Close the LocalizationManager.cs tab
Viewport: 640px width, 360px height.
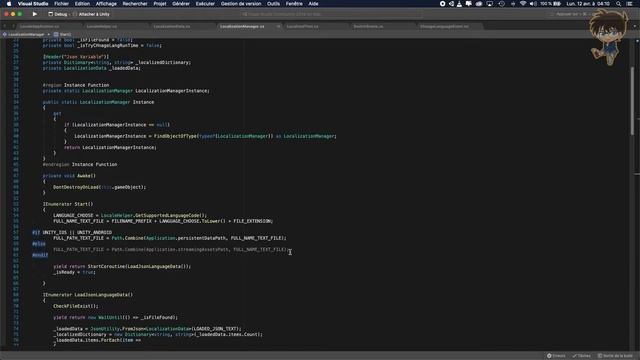tap(278, 27)
